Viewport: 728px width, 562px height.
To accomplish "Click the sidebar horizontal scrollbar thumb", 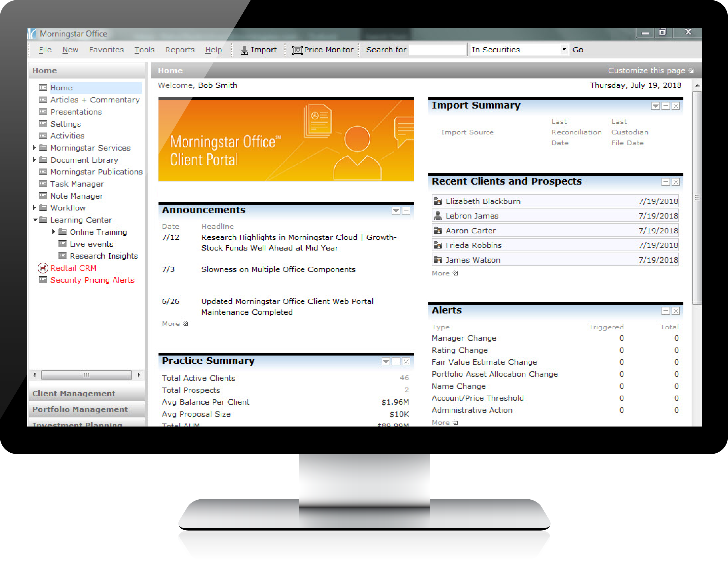I will tap(86, 375).
